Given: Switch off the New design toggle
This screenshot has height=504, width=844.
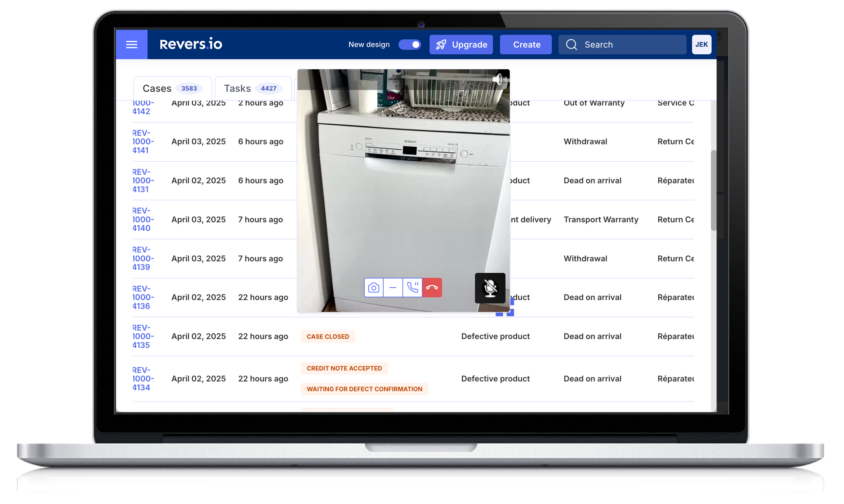Looking at the screenshot, I should [410, 45].
